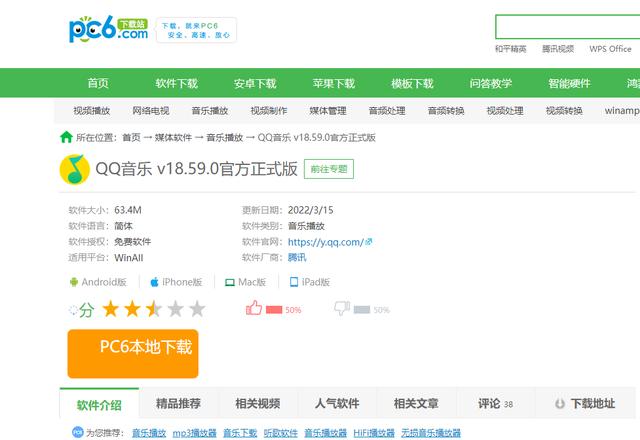The height and width of the screenshot is (440, 640).
Task: Open recommended tag 音乐下载
Action: pos(240,433)
